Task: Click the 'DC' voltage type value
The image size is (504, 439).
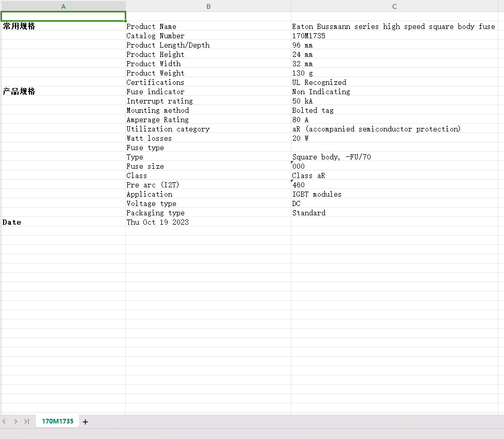Action: tap(394, 203)
